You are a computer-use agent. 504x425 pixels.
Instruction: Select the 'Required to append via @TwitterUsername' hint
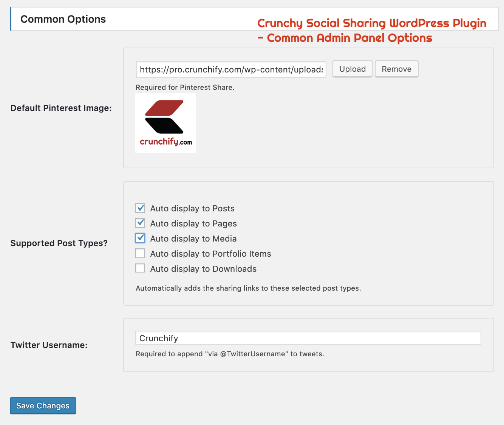tap(230, 354)
